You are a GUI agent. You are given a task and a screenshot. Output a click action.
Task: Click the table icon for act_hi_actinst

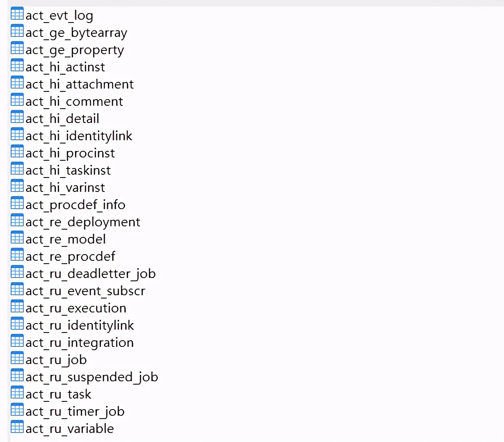17,66
